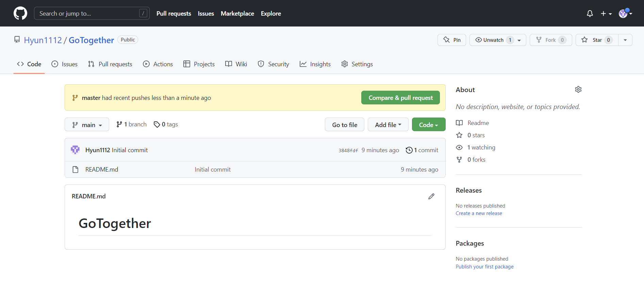644x282 pixels.
Task: Open the GoTogether repository name link
Action: (x=91, y=40)
